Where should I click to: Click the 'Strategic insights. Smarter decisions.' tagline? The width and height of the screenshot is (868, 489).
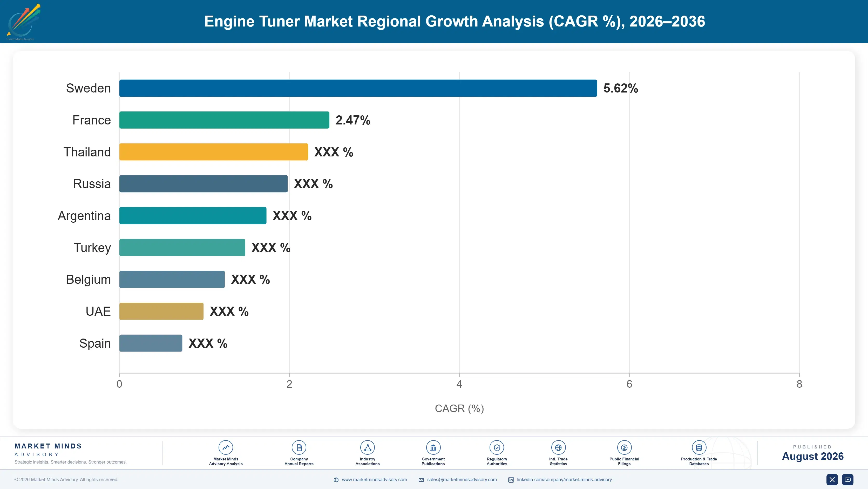(x=70, y=462)
